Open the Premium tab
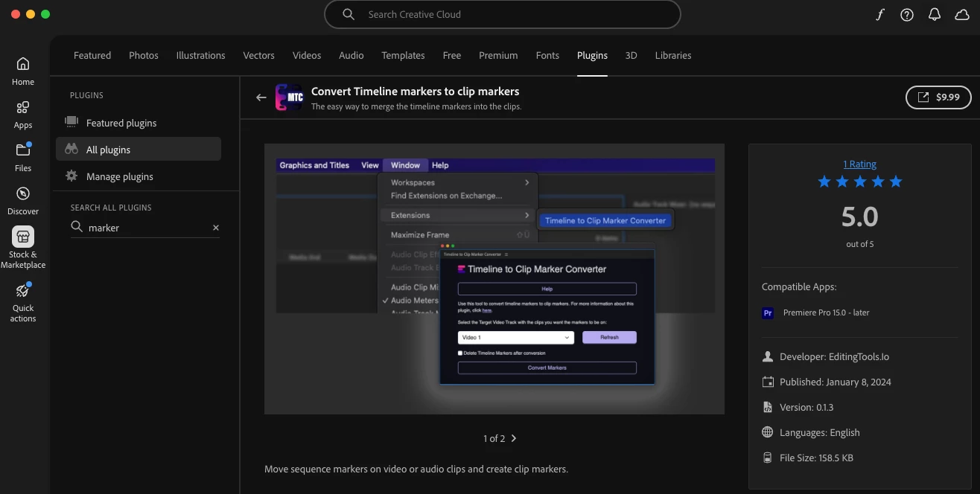Viewport: 980px width, 494px height. (498, 55)
